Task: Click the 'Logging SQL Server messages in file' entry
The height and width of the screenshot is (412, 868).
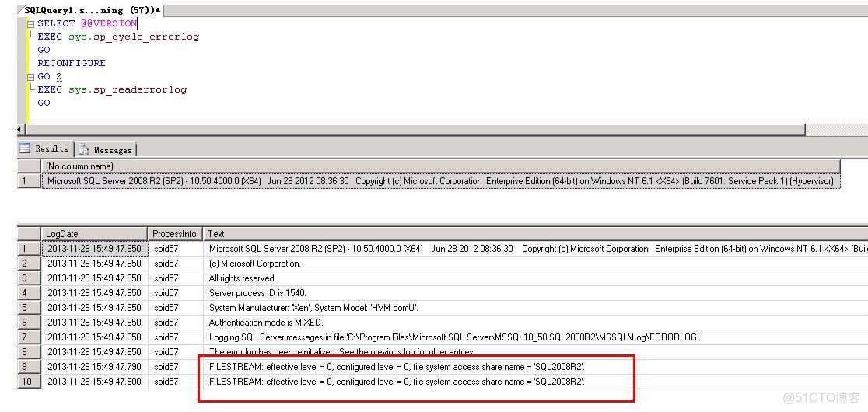Action: [454, 337]
